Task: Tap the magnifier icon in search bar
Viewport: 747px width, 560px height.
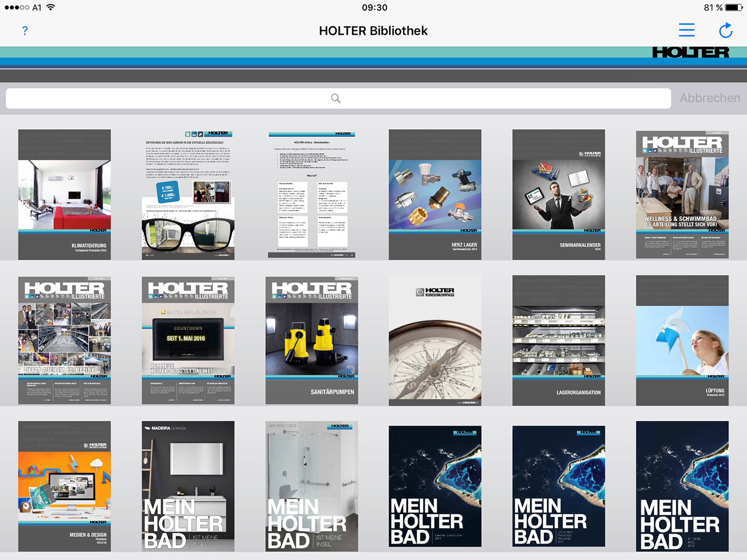Action: [x=336, y=98]
